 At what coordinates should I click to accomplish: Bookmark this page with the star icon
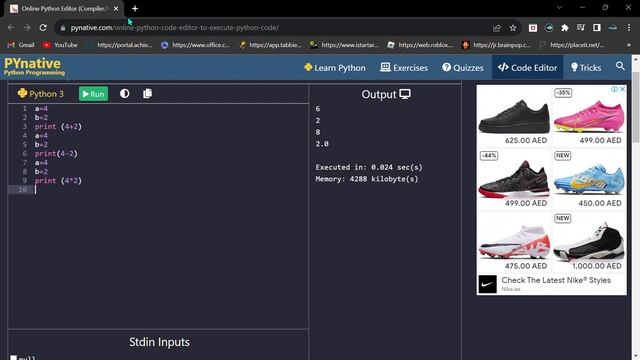[513, 28]
